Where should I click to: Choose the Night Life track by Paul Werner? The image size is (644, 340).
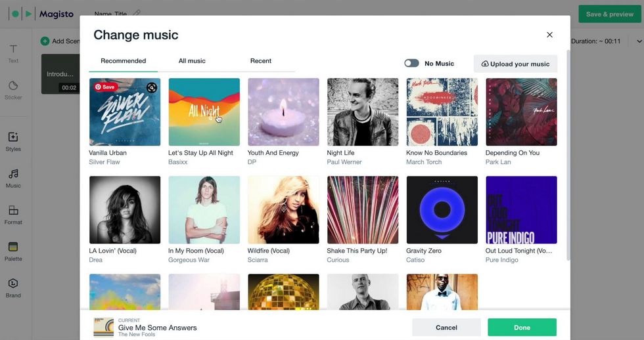(363, 112)
